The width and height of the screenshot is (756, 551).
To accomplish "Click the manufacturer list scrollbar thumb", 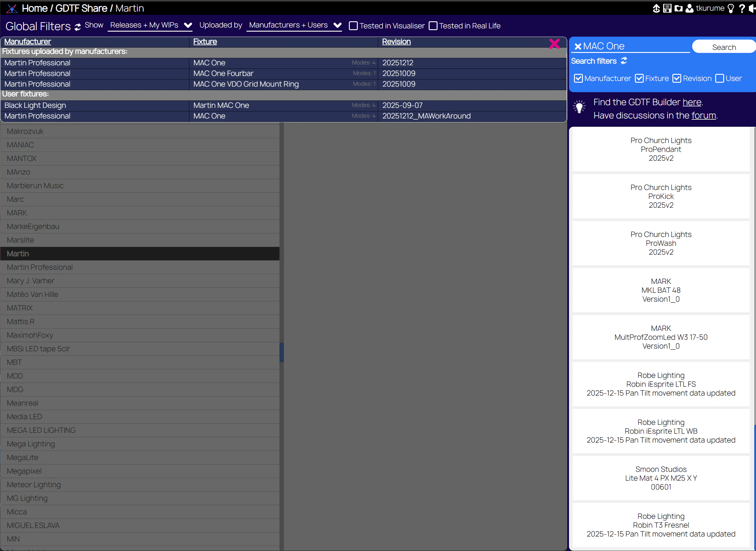I will [282, 352].
